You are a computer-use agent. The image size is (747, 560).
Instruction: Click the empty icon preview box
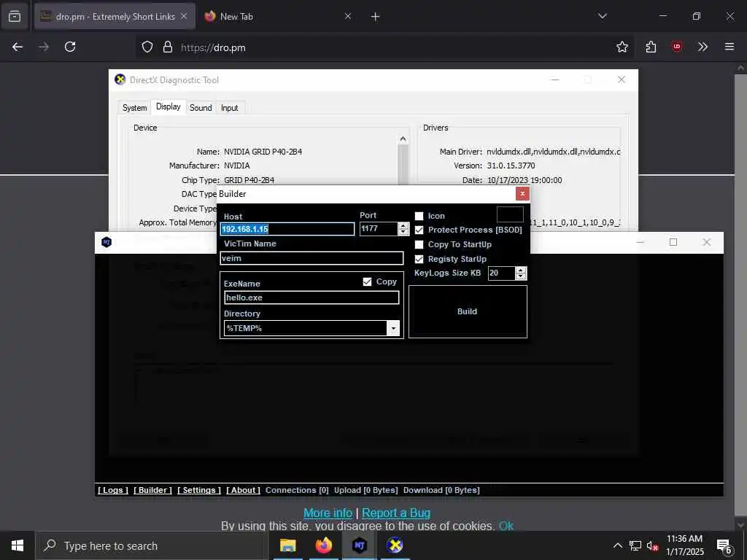click(510, 215)
